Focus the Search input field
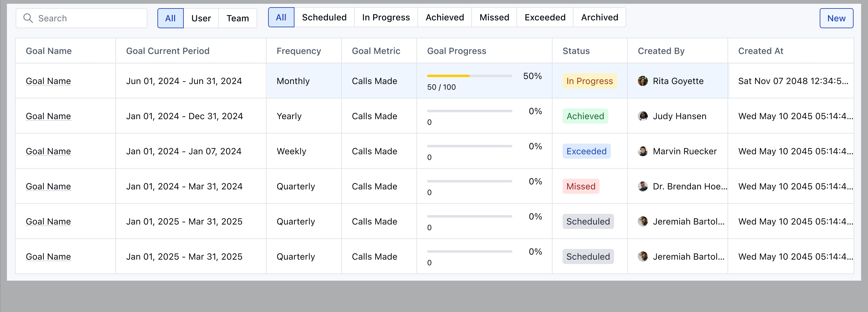The width and height of the screenshot is (868, 312). tap(82, 18)
